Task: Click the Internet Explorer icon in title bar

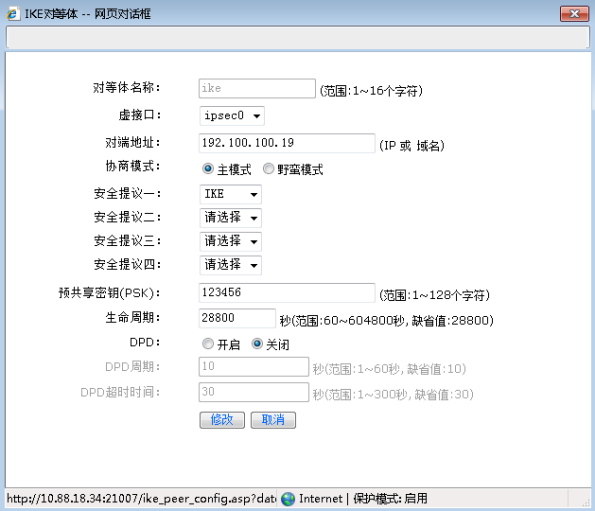Action: point(13,14)
